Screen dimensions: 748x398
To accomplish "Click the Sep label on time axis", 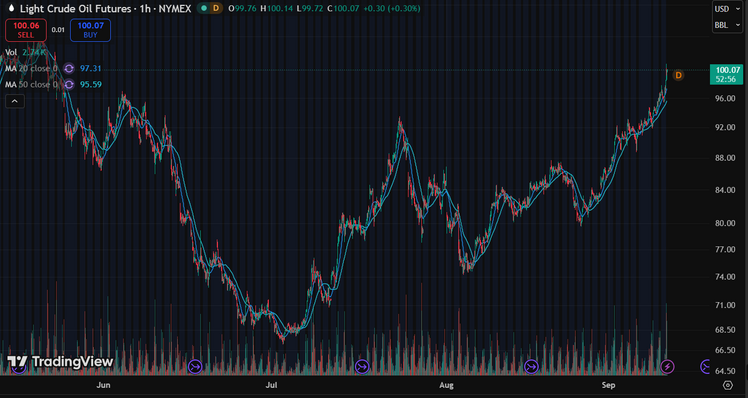I will (x=609, y=385).
